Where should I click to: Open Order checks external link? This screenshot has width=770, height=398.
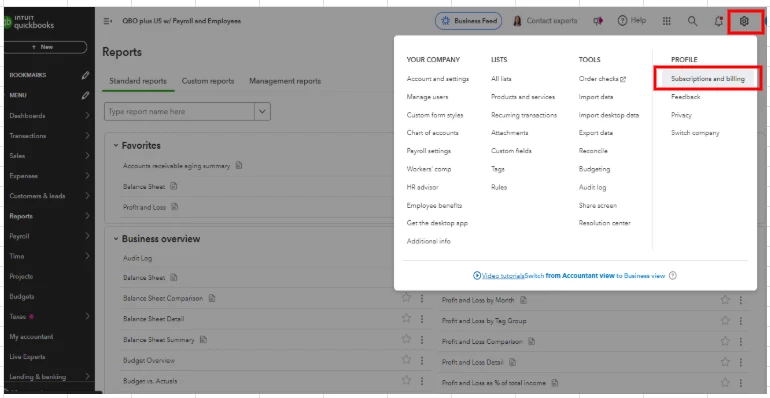pyautogui.click(x=602, y=79)
